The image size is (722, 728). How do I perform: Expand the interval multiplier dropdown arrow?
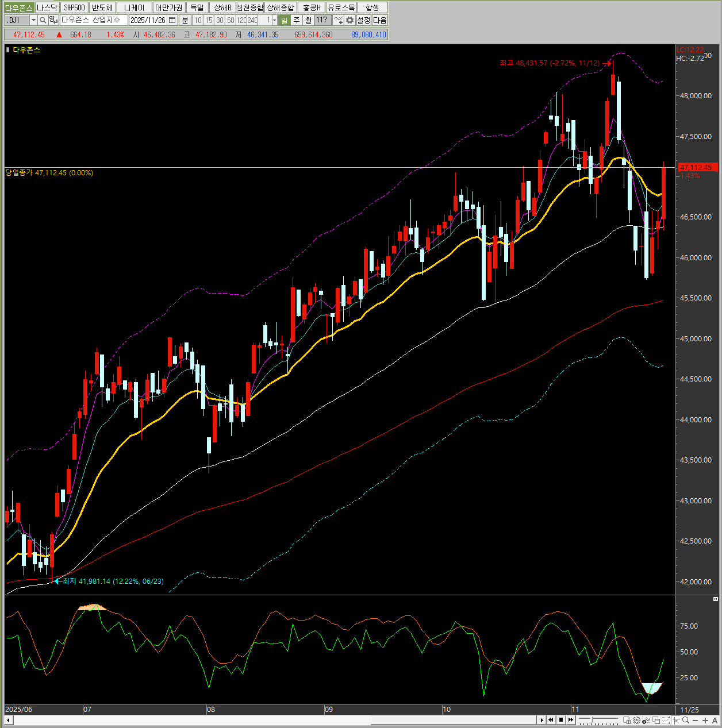(274, 20)
